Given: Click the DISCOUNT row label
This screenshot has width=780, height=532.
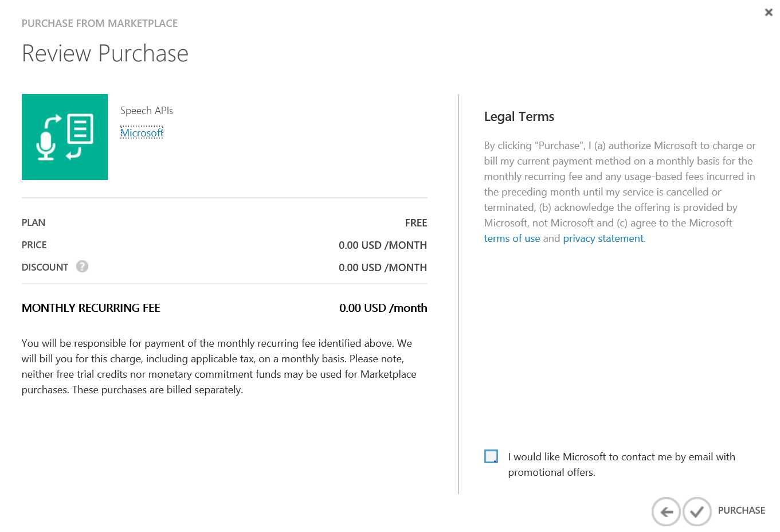Looking at the screenshot, I should pos(45,267).
